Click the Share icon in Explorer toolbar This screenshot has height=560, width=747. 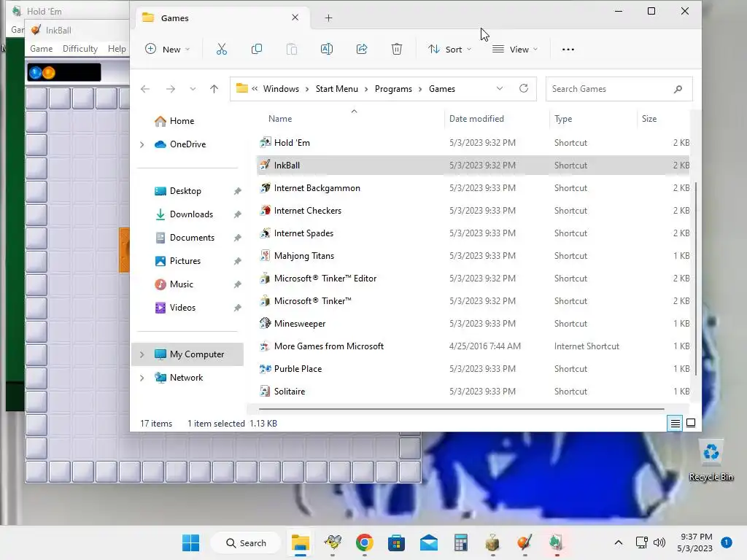(x=362, y=49)
